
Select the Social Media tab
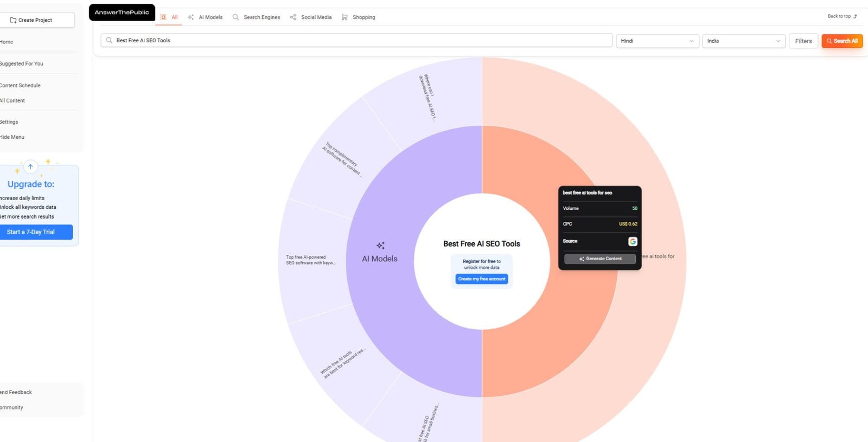click(311, 17)
